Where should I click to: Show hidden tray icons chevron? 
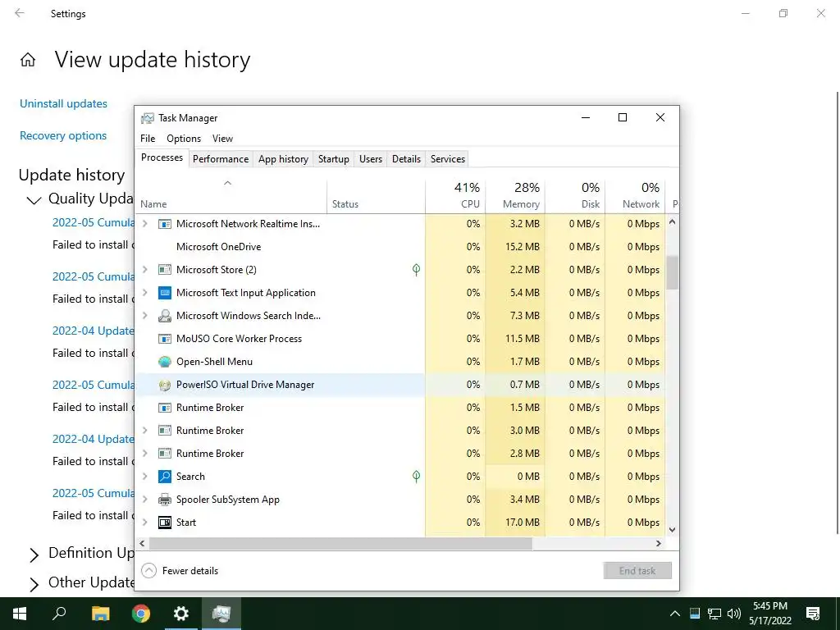pyautogui.click(x=675, y=614)
